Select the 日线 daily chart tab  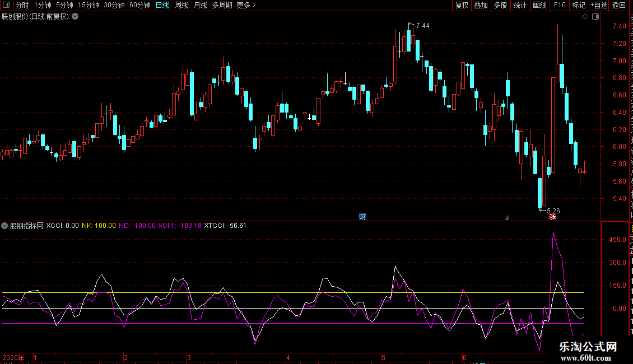tap(162, 5)
